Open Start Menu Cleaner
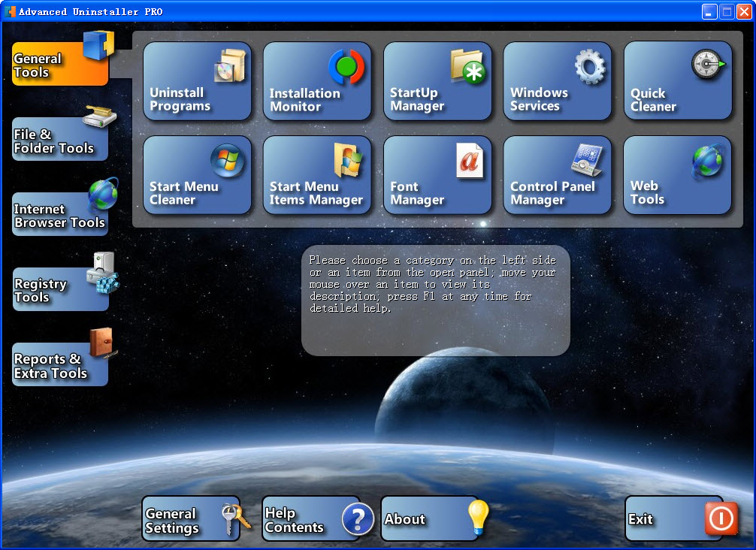Image resolution: width=756 pixels, height=550 pixels. pyautogui.click(x=197, y=175)
